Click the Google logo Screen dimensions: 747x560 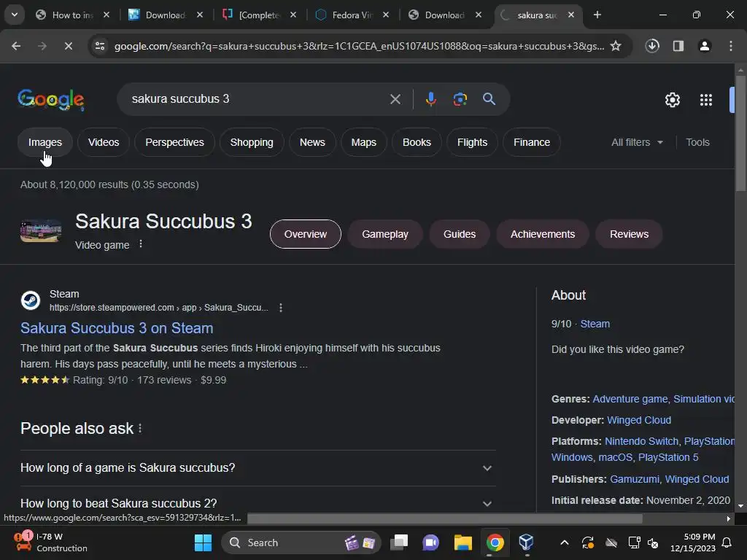(x=51, y=99)
